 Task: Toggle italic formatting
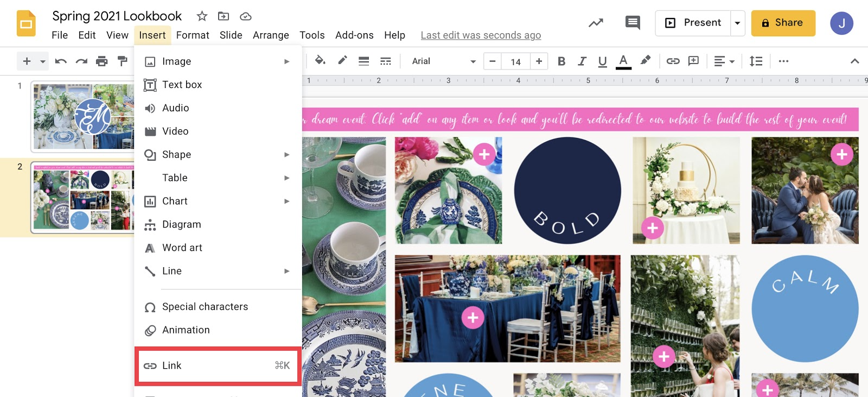click(582, 61)
